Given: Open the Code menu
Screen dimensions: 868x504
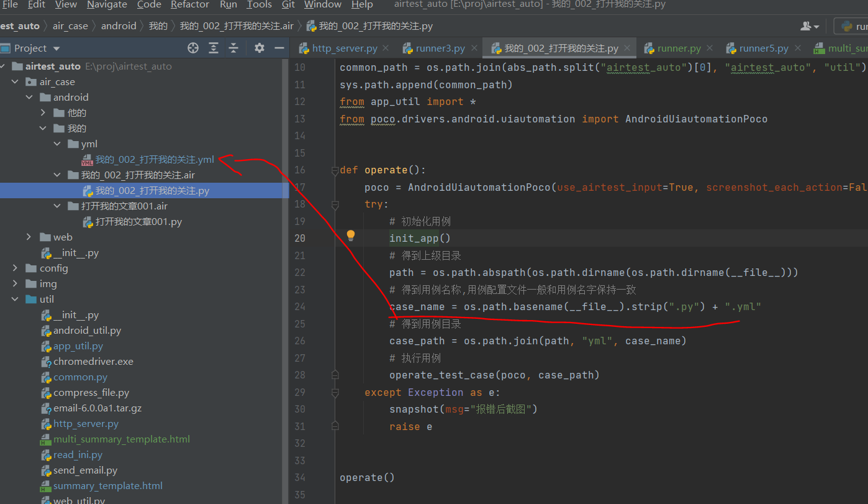Looking at the screenshot, I should [x=149, y=5].
